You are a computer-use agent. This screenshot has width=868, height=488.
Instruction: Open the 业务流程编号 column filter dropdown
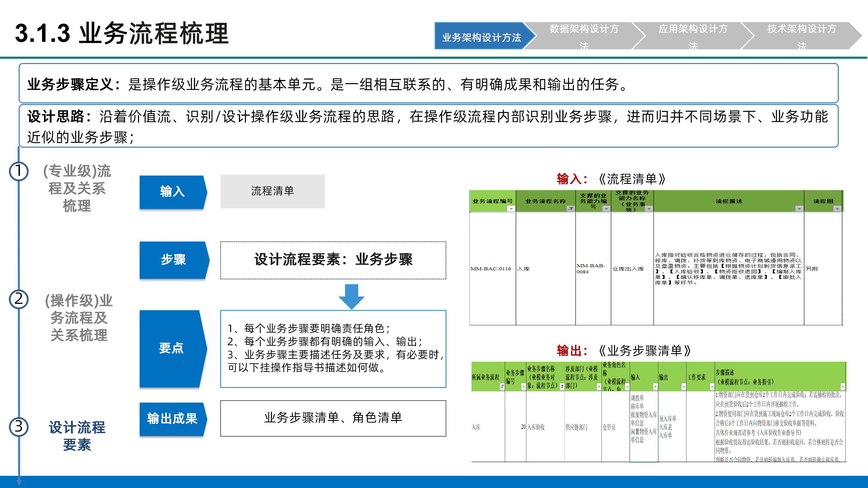pos(511,209)
